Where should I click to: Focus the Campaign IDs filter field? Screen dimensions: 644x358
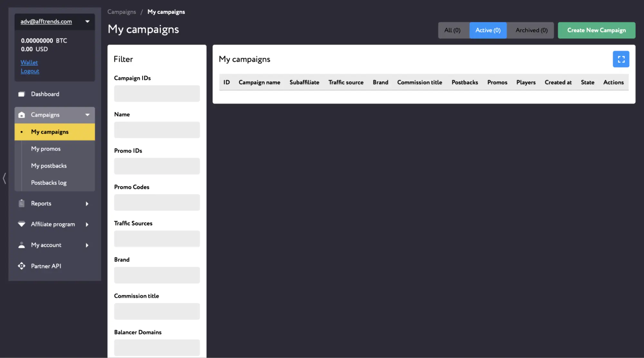(157, 93)
